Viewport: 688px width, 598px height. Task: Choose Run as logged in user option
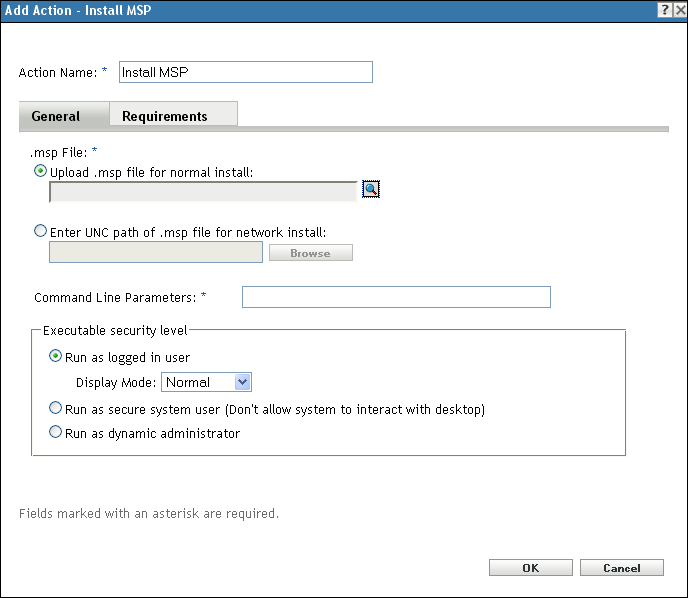(x=56, y=357)
